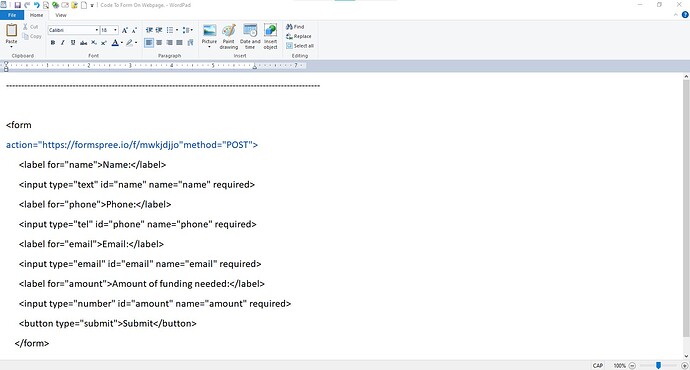690x370 pixels.
Task: Click the Save icon in quick access toolbar
Action: 18,5
